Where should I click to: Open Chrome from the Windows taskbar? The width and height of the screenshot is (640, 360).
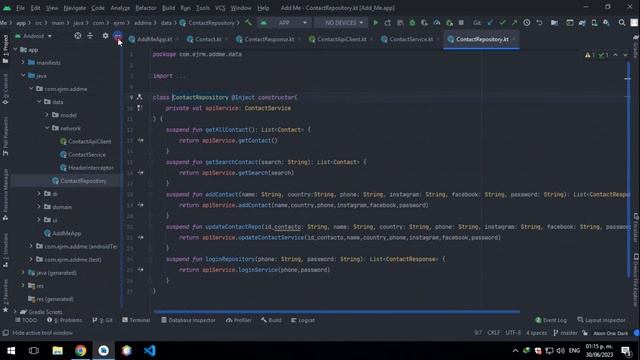point(80,351)
